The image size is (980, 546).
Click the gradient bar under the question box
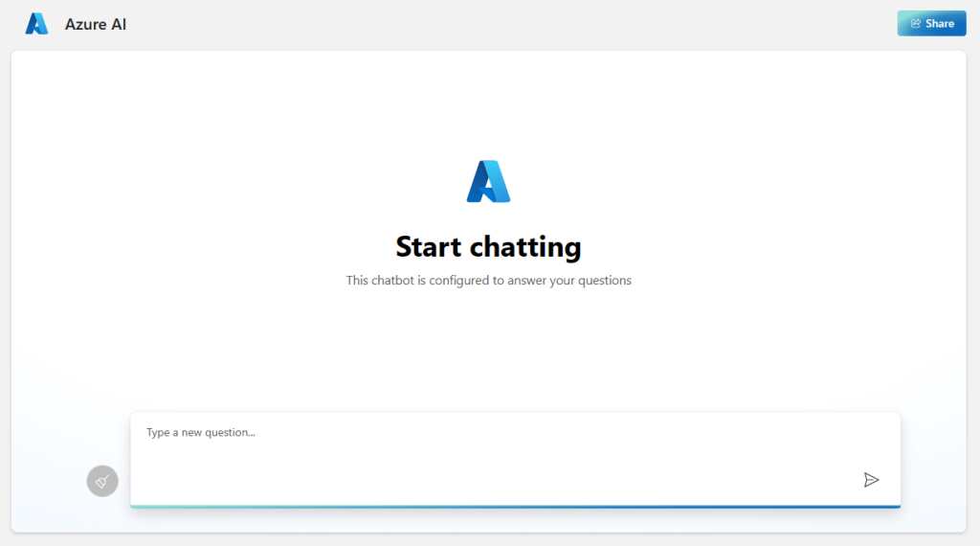coord(515,506)
